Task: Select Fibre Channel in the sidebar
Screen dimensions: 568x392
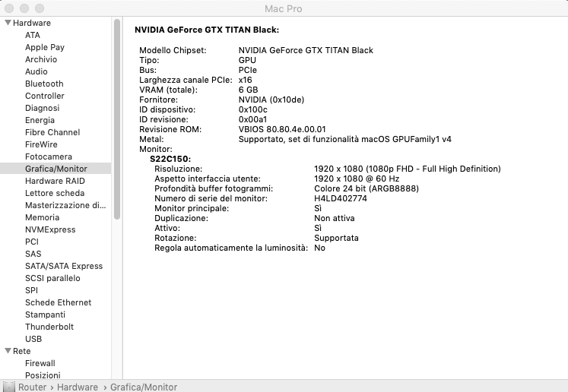Action: click(x=52, y=132)
